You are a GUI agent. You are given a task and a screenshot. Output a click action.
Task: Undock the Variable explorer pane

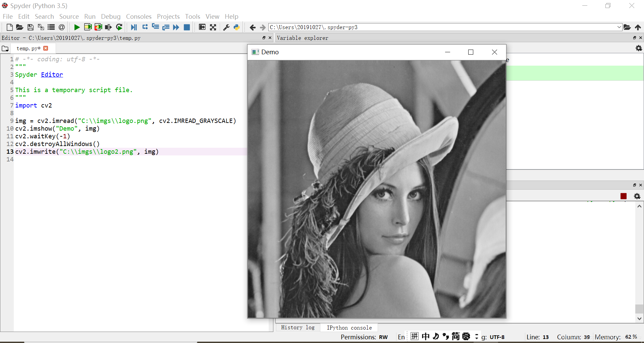[x=635, y=38]
